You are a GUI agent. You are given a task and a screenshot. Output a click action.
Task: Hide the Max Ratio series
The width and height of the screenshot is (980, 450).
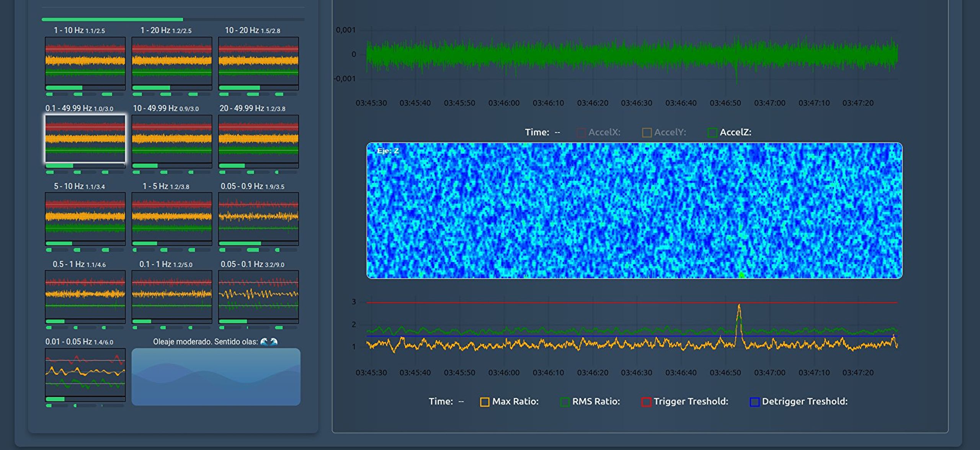pyautogui.click(x=485, y=402)
